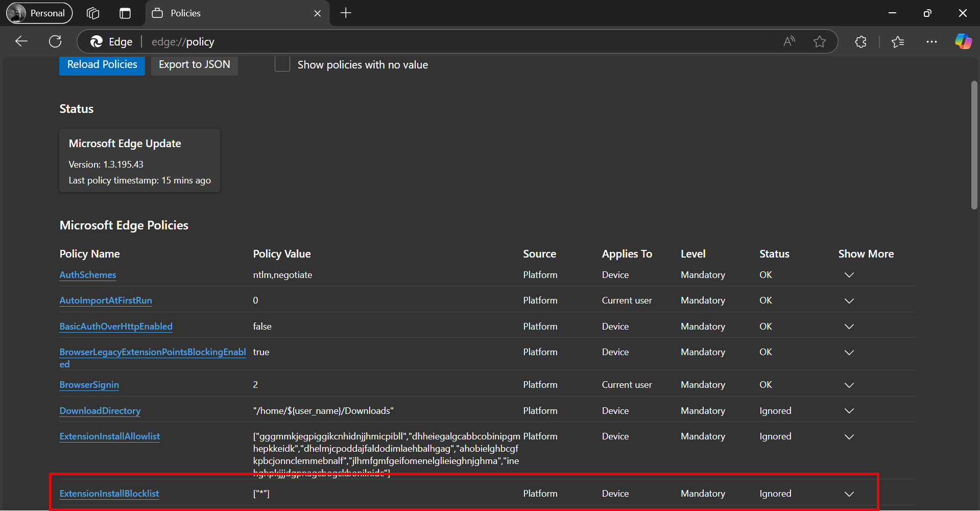Add this page to favorites star
Screen dimensions: 980x511
click(x=820, y=42)
